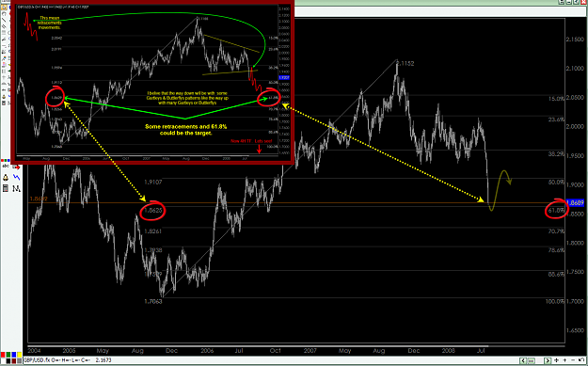Pick the blue color swatch at bottom
The image size is (588, 366).
(x=14, y=355)
